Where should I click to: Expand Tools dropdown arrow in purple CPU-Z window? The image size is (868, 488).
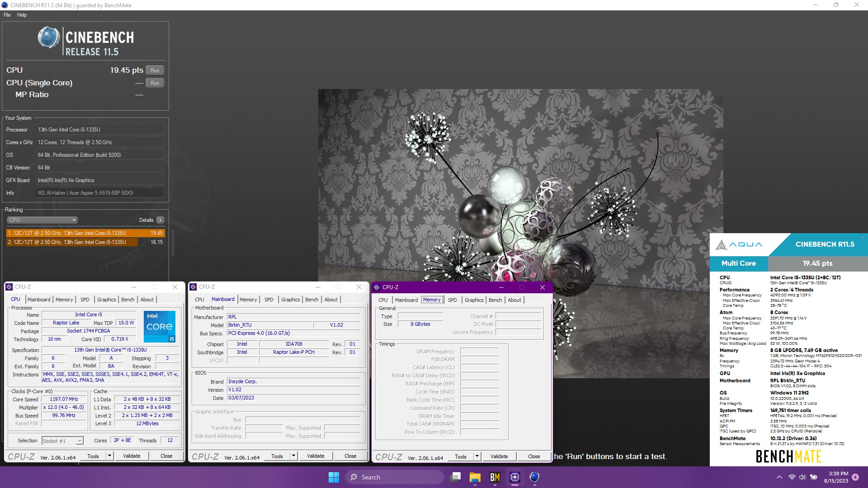tap(477, 457)
